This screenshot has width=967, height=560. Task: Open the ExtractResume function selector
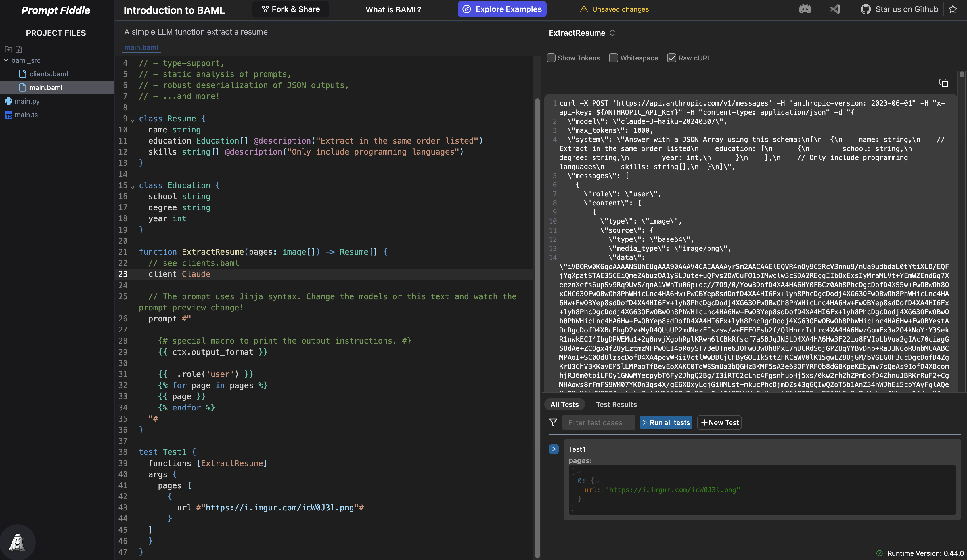[x=582, y=33]
